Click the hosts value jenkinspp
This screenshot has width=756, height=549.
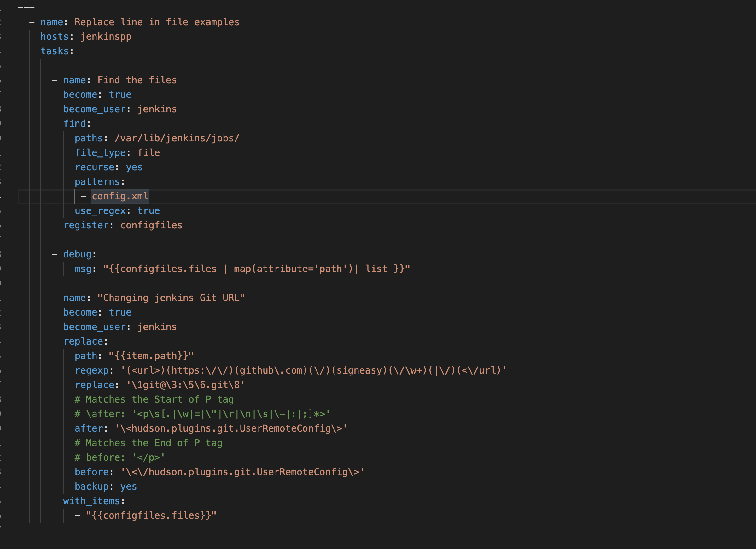(x=105, y=37)
